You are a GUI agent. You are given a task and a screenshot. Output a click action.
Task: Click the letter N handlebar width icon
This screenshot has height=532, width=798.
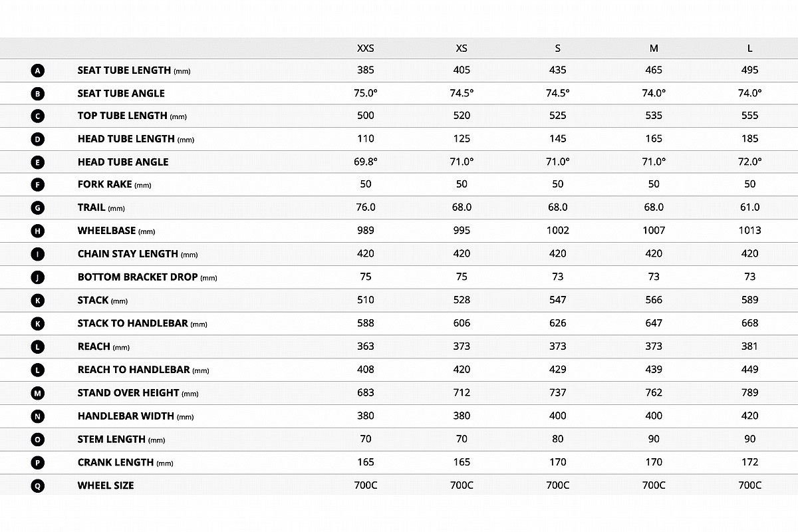[x=38, y=416]
